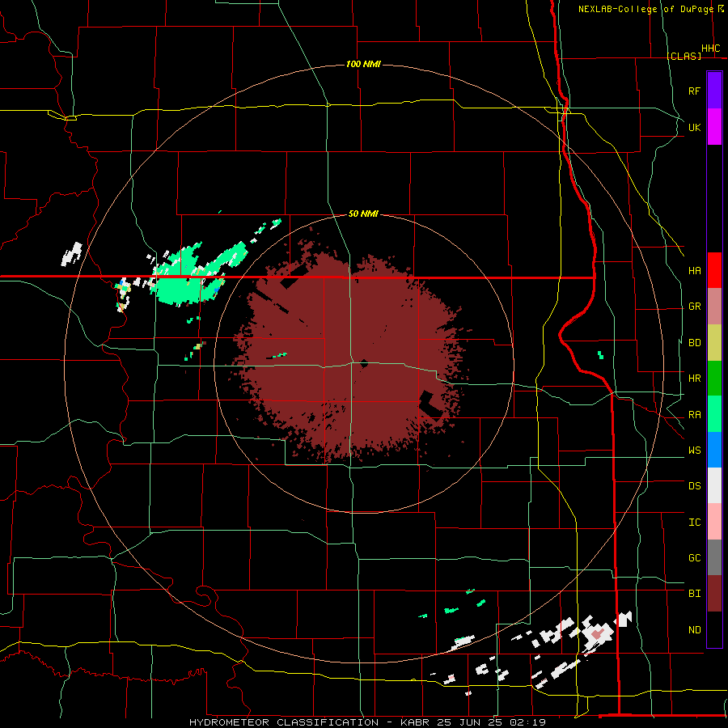Click the IC legend label
The image size is (728, 728).
tap(694, 523)
